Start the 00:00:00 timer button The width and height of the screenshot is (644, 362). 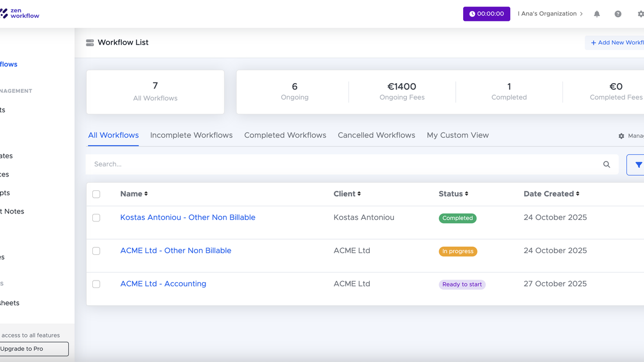click(486, 14)
